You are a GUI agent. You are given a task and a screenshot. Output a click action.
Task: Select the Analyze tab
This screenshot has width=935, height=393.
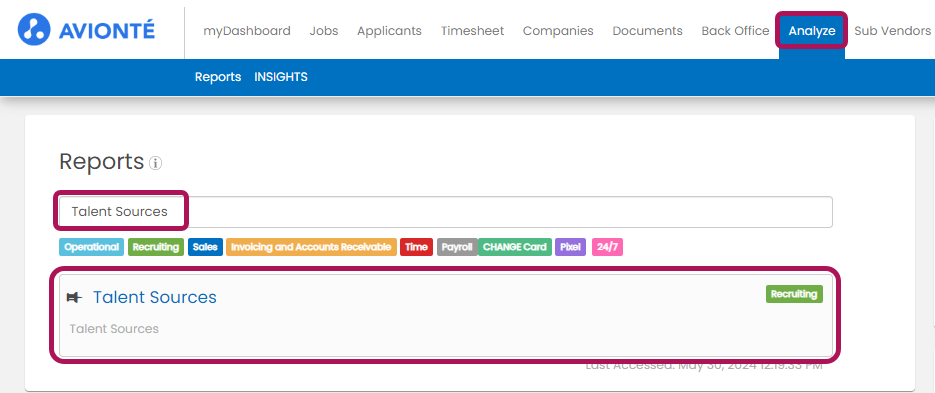812,31
